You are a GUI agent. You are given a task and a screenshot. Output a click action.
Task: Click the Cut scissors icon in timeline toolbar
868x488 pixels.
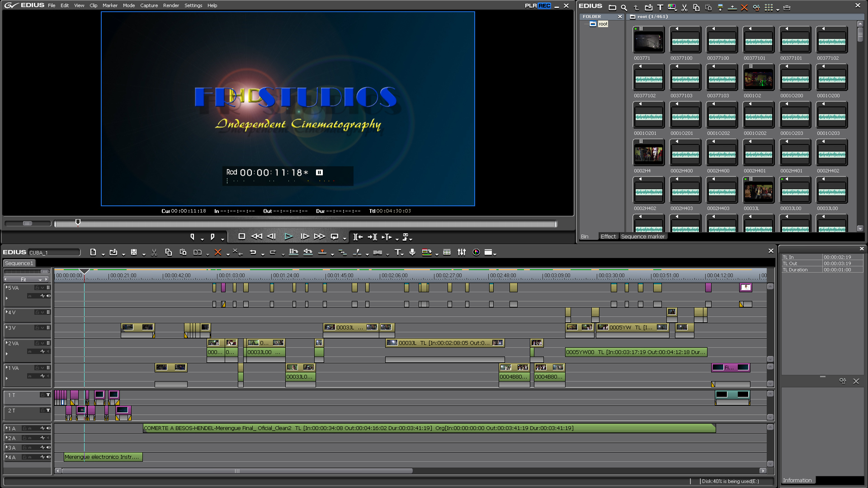click(154, 252)
